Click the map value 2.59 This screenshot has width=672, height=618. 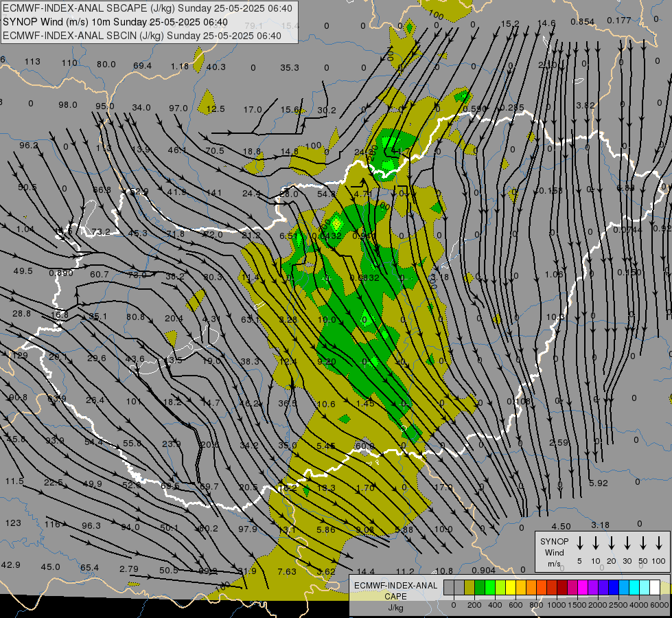[559, 442]
